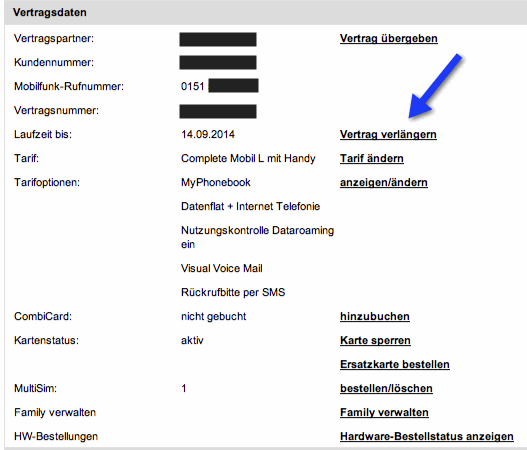Show Hardware-Bestellstatus anzeigen page
Viewport: 527px width, 450px height.
pos(427,437)
